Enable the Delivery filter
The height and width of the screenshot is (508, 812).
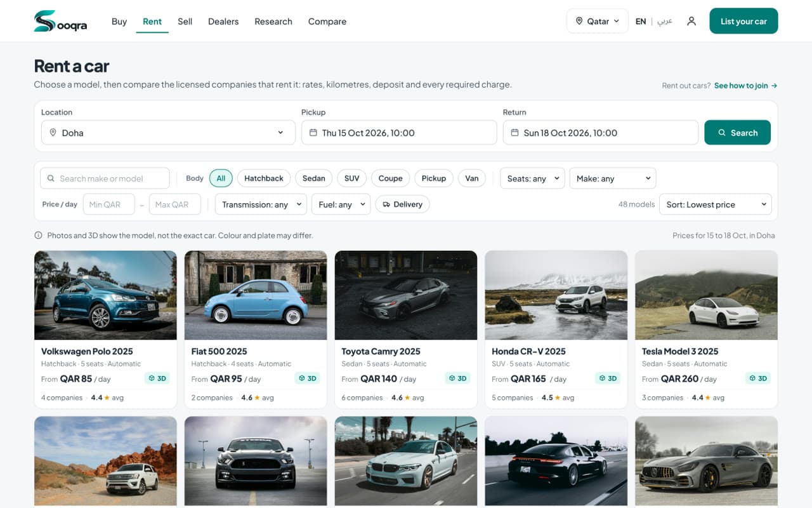coord(403,204)
